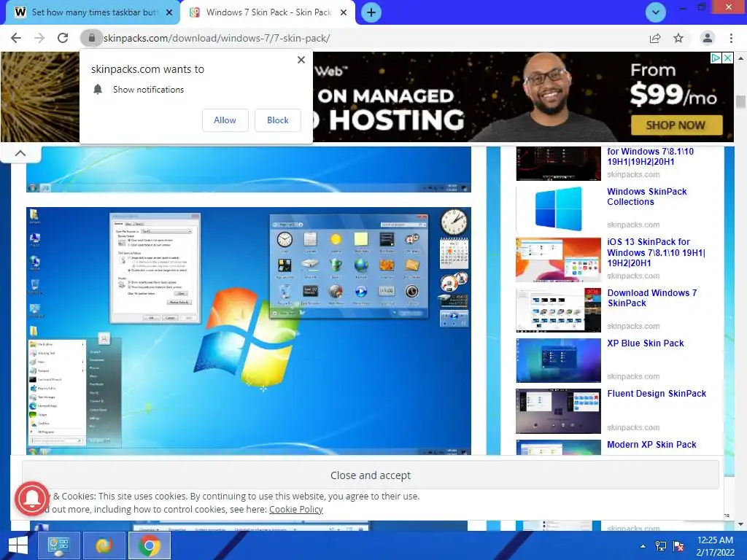The width and height of the screenshot is (747, 560).
Task: Open the large Windows 7 desktop screenshot
Action: point(249,331)
